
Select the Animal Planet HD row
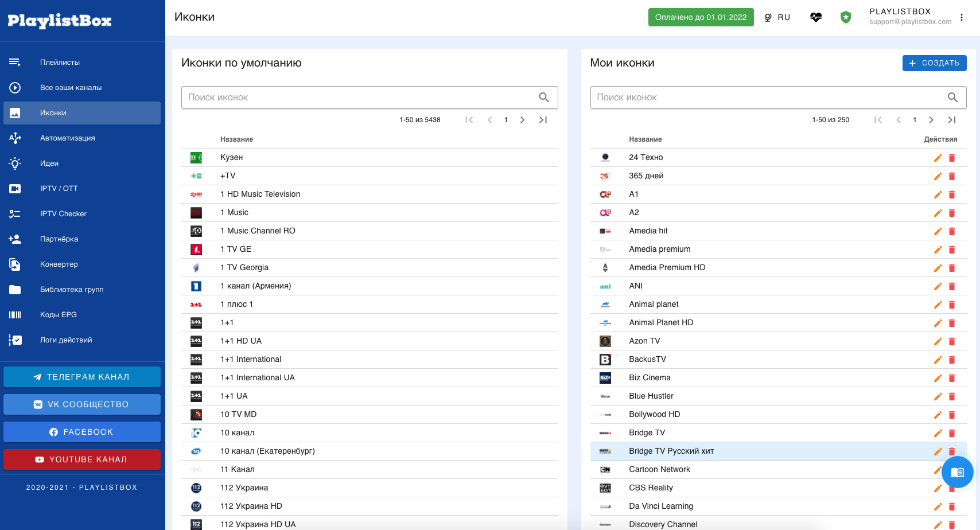point(779,323)
